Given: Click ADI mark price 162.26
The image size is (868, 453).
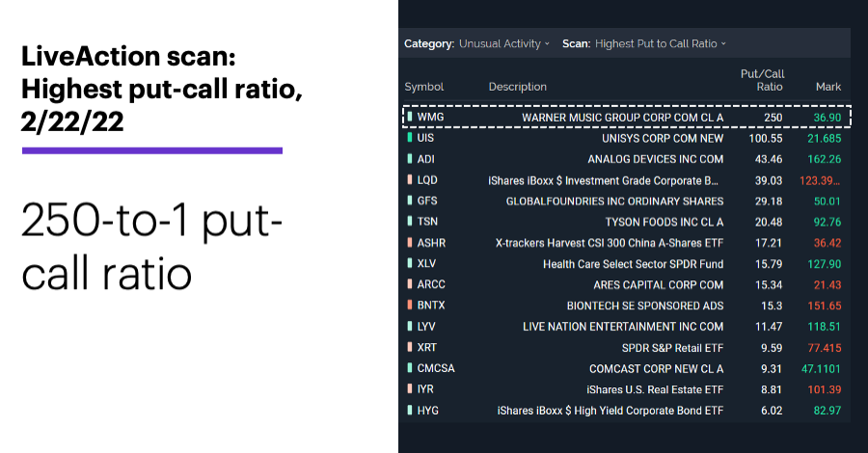Looking at the screenshot, I should 825,159.
